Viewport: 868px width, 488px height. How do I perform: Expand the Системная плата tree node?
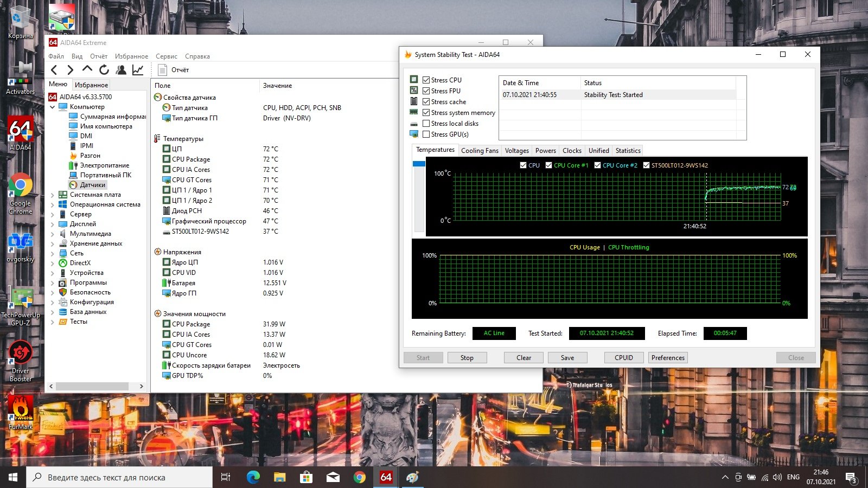53,195
